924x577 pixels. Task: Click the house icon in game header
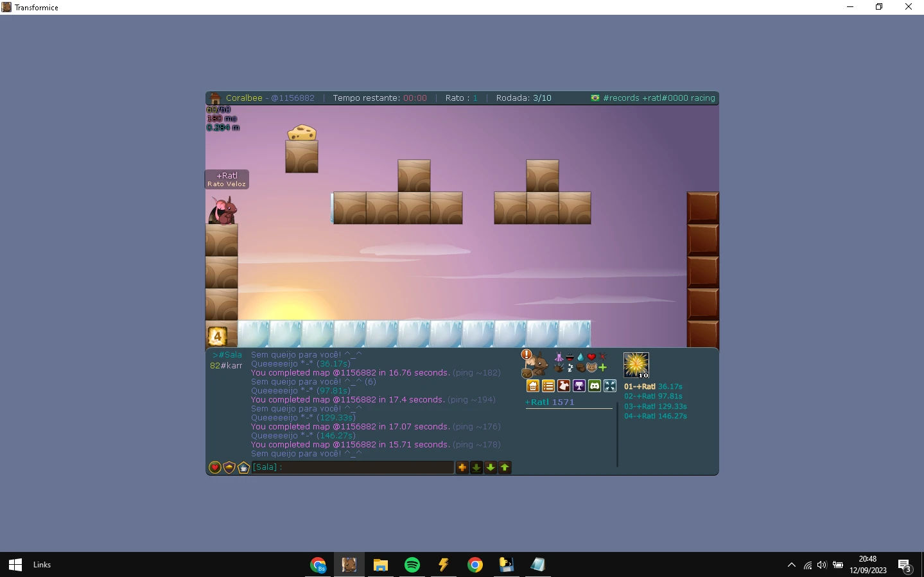214,98
